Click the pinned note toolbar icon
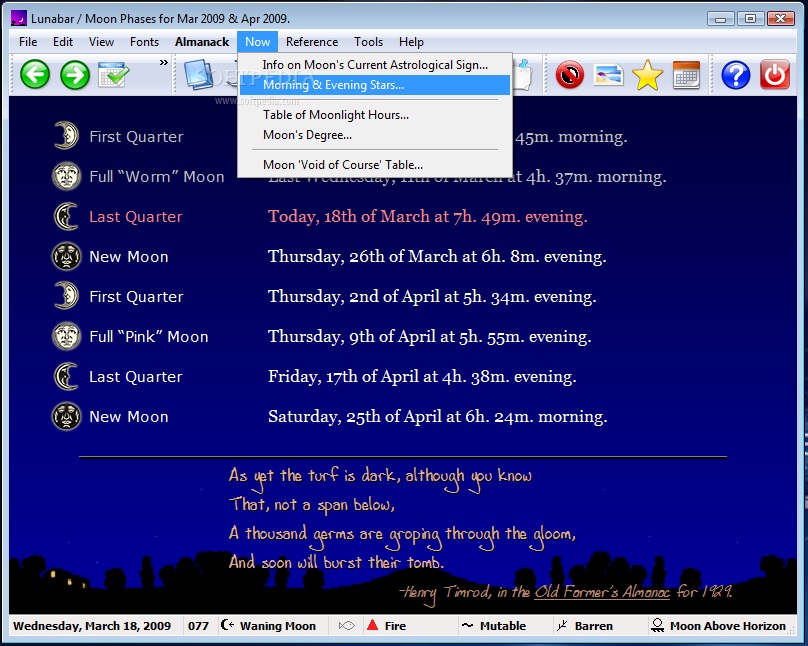This screenshot has width=808, height=646. coord(523,75)
